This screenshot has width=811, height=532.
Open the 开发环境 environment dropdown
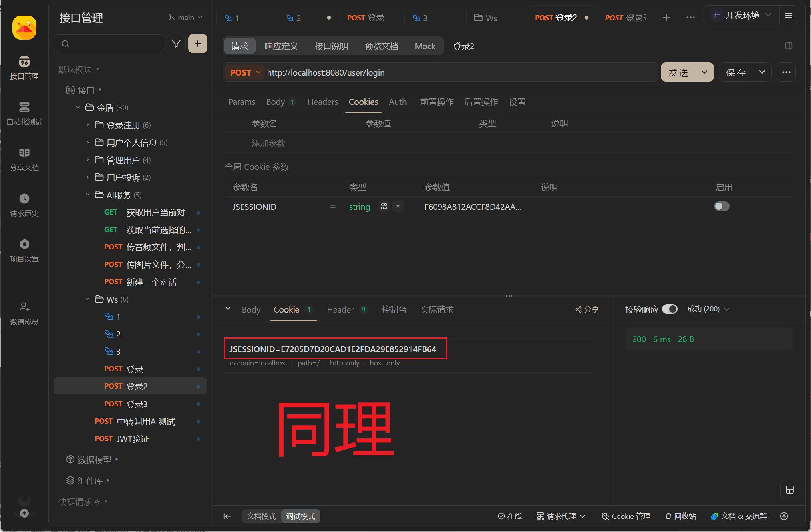741,16
